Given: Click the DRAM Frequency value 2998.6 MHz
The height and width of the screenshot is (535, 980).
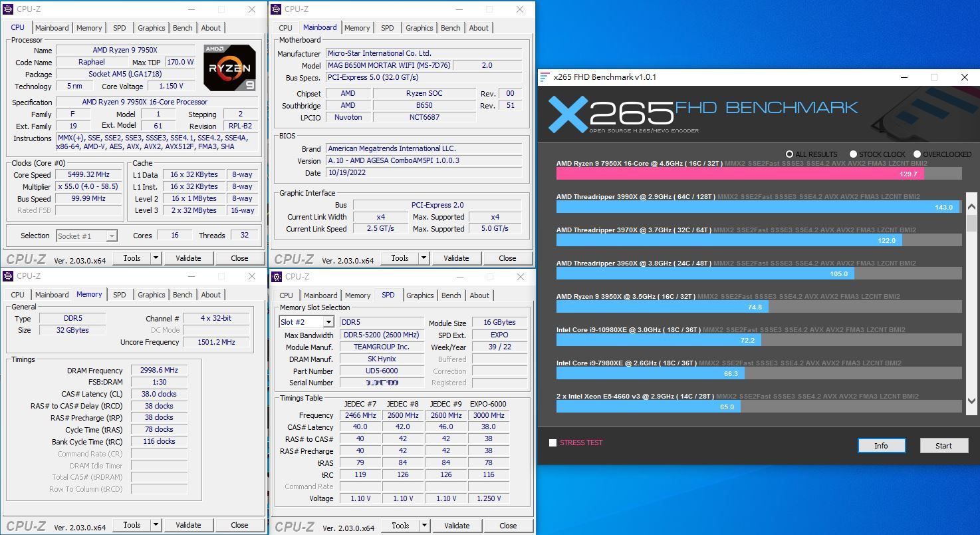Looking at the screenshot, I should [159, 371].
